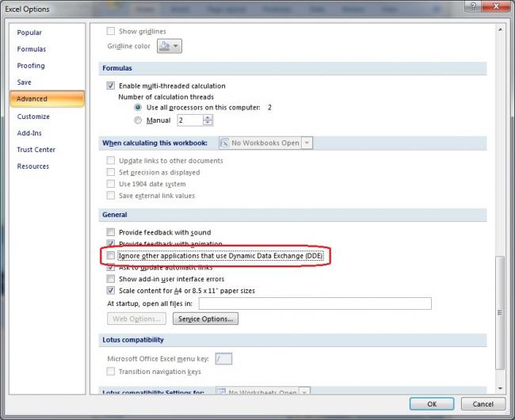Open Lotus compatibility Settings for dropdown
The image size is (515, 420).
pyautogui.click(x=304, y=392)
